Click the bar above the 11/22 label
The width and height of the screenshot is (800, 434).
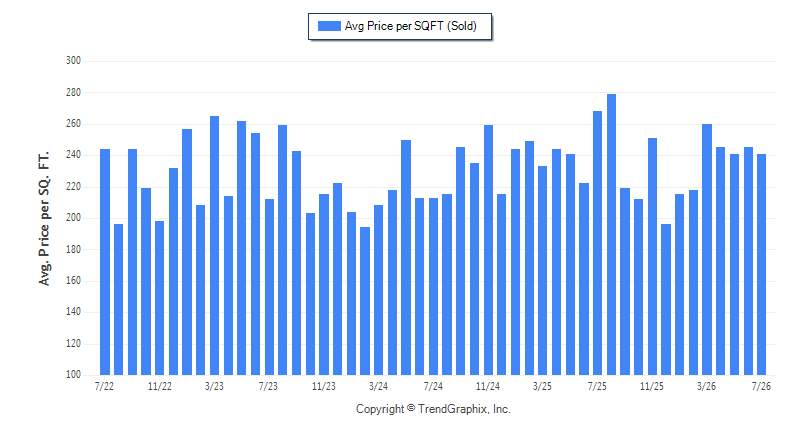(x=160, y=298)
